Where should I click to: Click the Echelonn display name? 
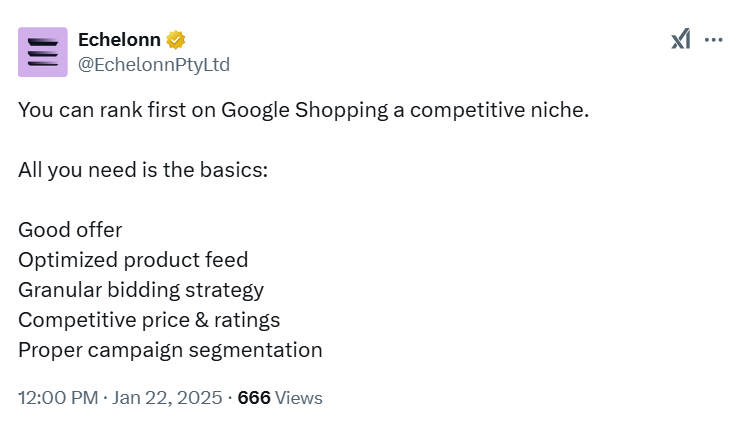coord(119,40)
